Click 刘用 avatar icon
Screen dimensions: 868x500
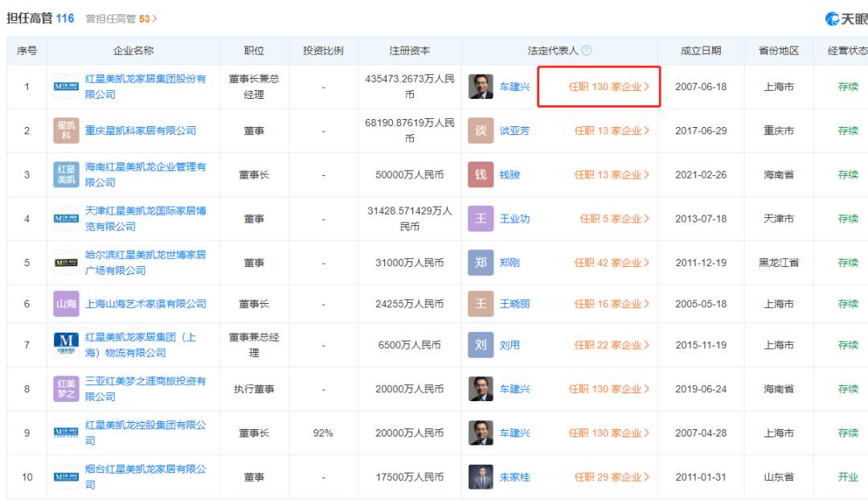481,345
